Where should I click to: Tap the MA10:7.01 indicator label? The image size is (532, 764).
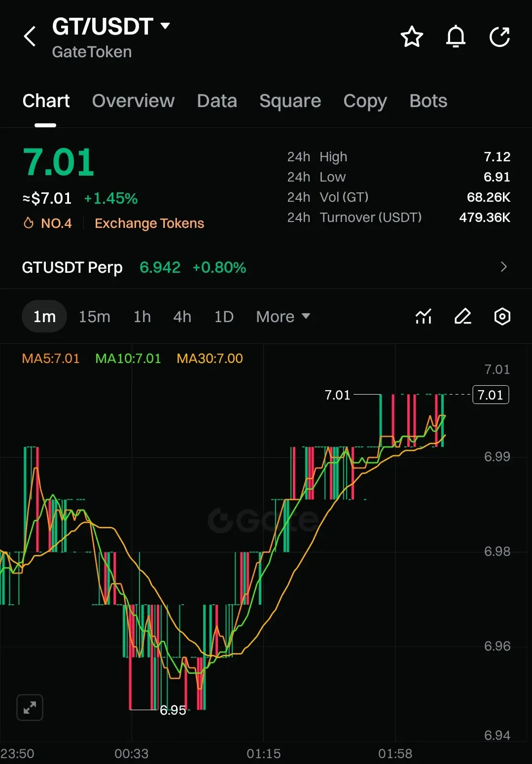click(x=128, y=358)
